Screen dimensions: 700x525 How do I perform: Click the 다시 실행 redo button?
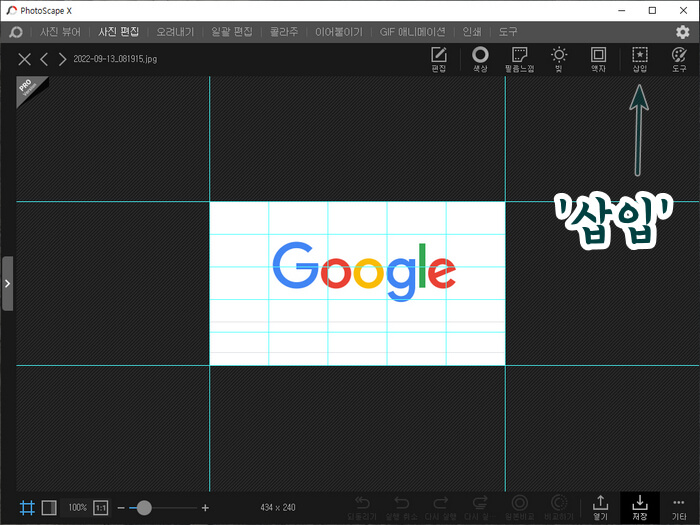pos(441,508)
